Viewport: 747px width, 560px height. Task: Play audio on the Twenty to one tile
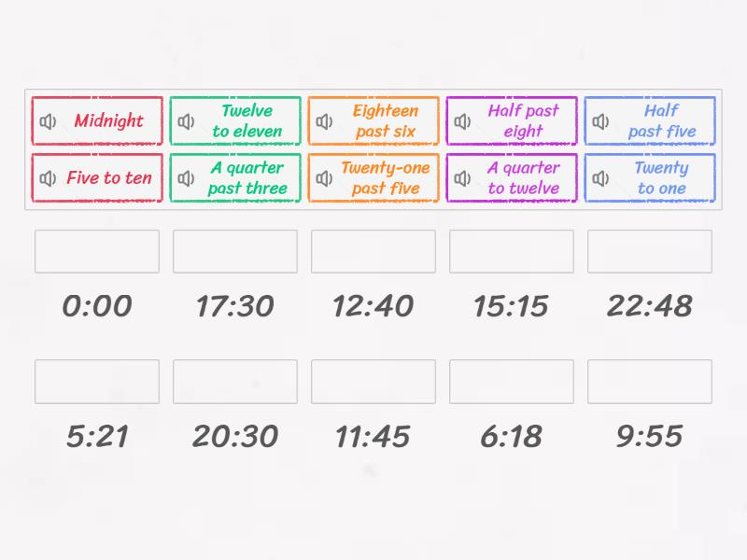600,177
